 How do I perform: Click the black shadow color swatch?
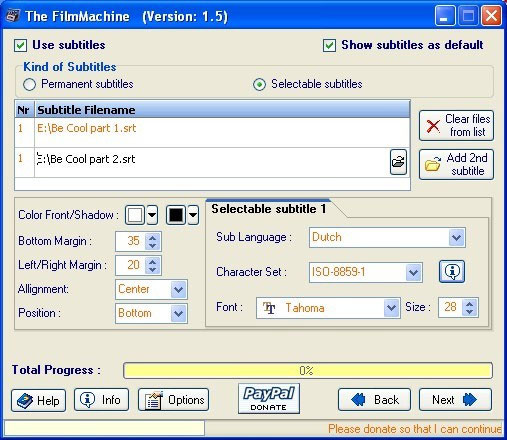click(176, 215)
